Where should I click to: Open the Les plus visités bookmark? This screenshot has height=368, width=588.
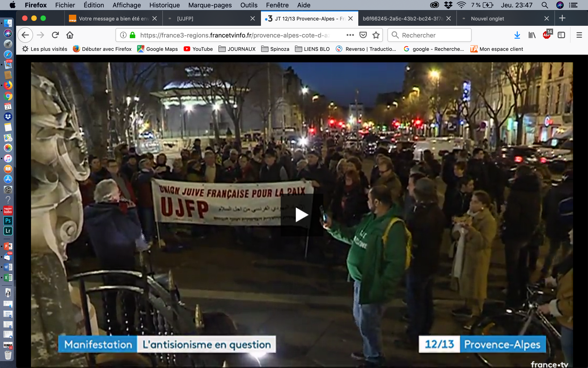click(45, 49)
